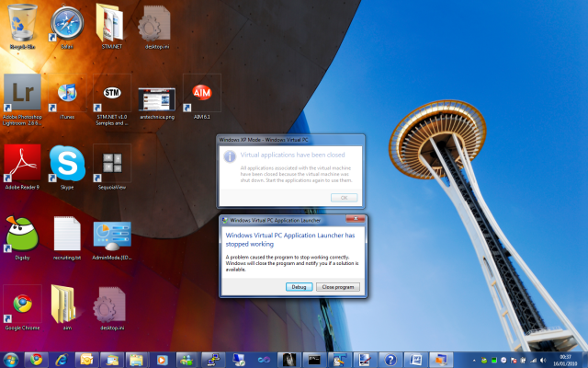Open Windows Media Player taskbar icon

click(x=163, y=360)
